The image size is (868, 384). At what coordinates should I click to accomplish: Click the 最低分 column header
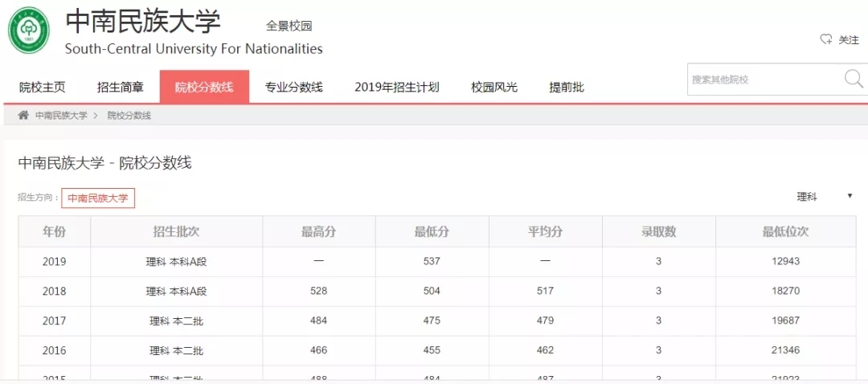[x=432, y=232]
